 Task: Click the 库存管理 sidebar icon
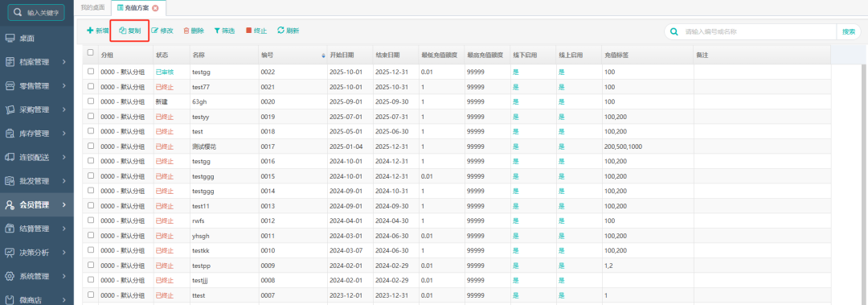pyautogui.click(x=10, y=134)
